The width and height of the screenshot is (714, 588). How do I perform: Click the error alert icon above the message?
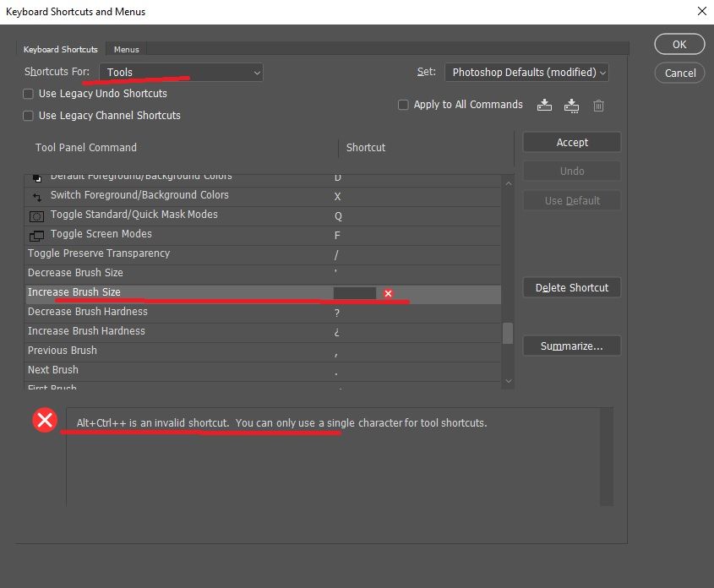pyautogui.click(x=45, y=420)
